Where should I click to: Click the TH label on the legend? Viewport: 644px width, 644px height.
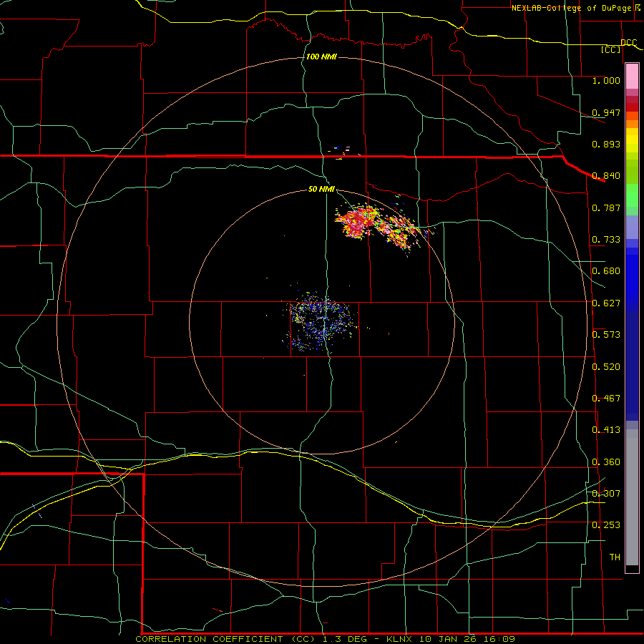coord(615,557)
